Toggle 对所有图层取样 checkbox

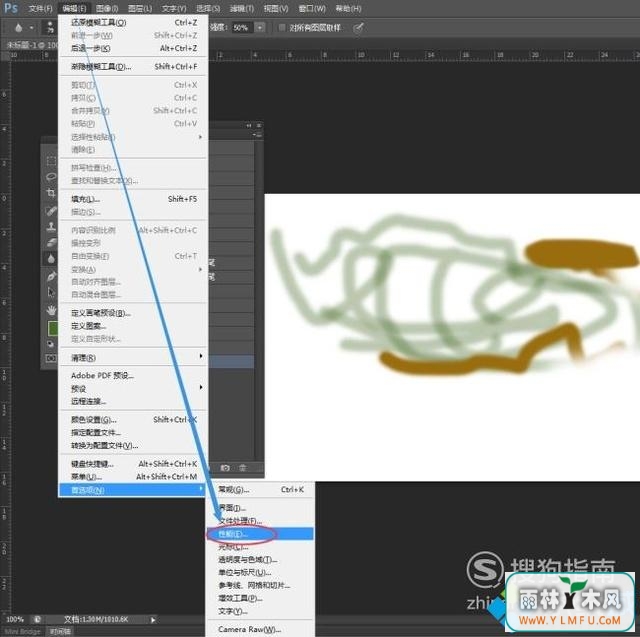click(x=282, y=27)
